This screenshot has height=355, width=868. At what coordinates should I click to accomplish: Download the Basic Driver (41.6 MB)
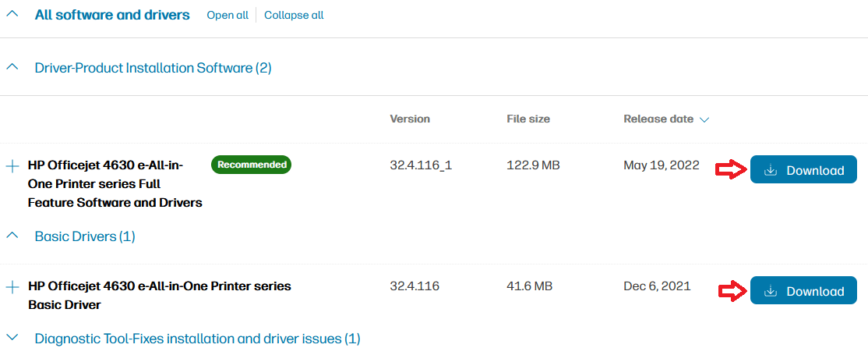[803, 291]
